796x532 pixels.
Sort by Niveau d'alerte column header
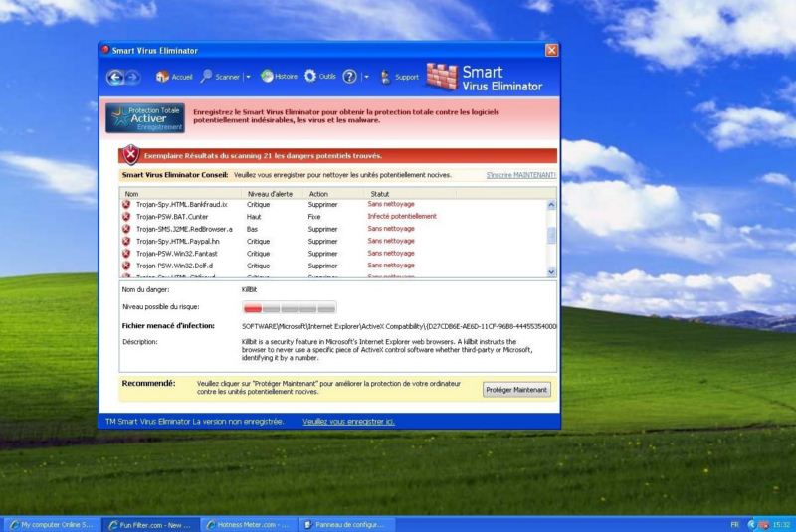[272, 194]
